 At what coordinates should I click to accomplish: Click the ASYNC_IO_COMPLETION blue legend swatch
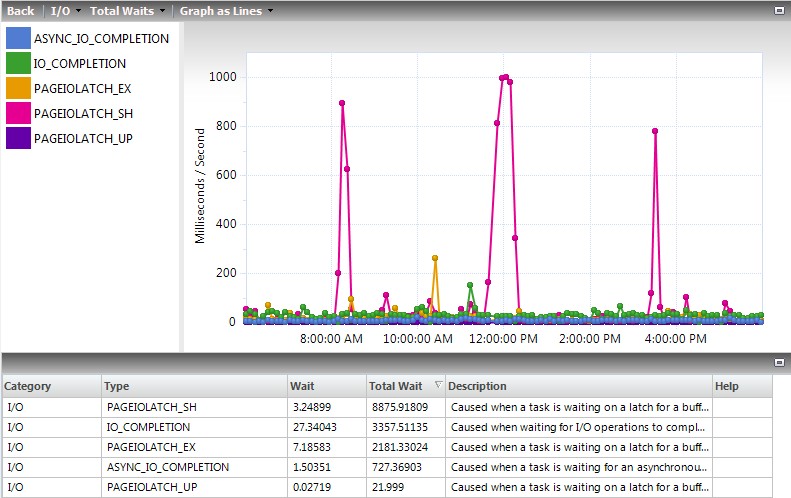[18, 38]
